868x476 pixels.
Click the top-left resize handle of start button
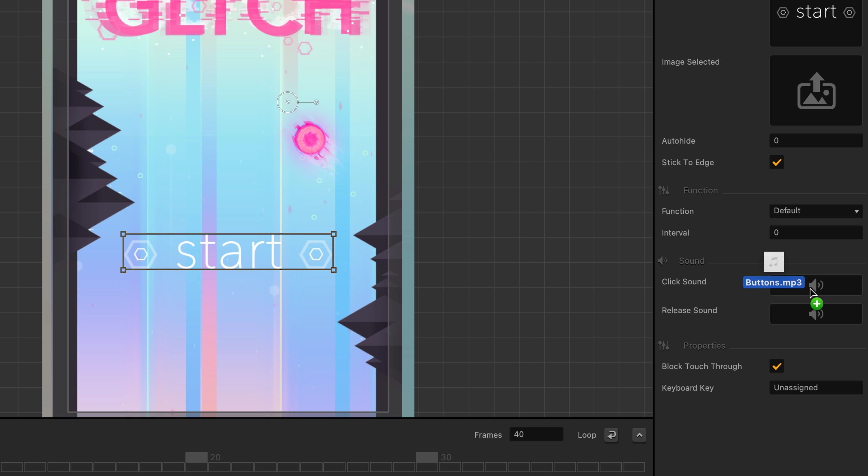[x=123, y=234]
